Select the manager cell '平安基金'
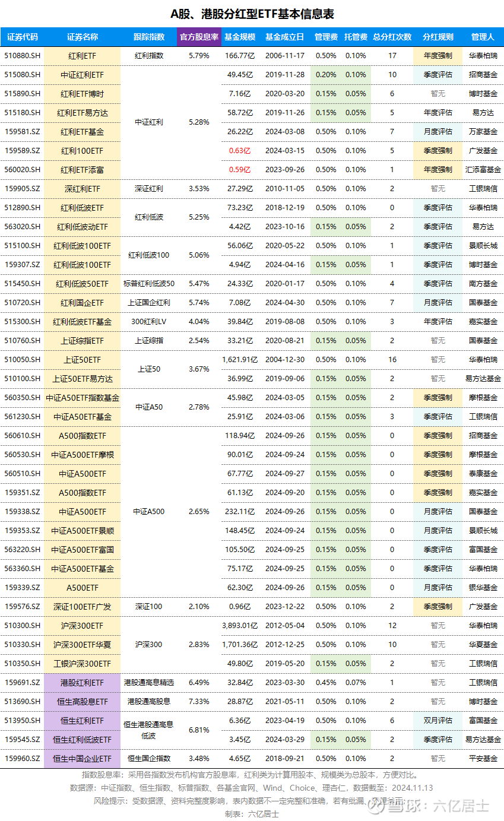The image size is (504, 821). point(483,759)
